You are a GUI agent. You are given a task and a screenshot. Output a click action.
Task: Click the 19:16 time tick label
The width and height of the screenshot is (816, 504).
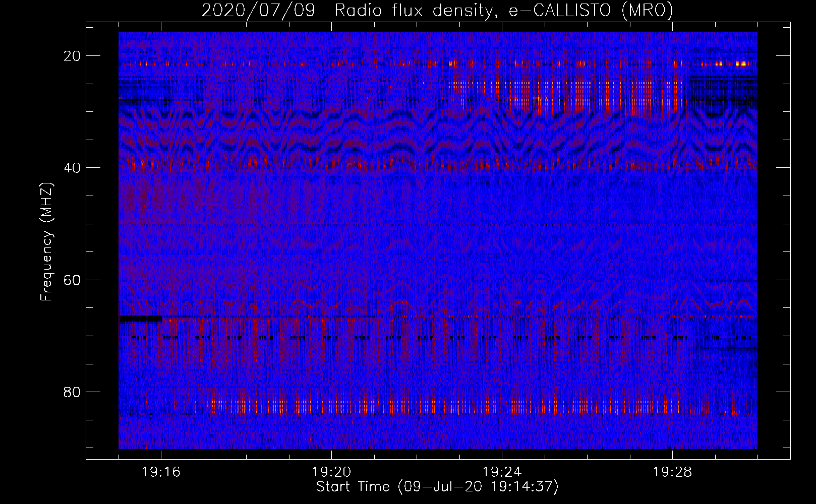tap(161, 472)
